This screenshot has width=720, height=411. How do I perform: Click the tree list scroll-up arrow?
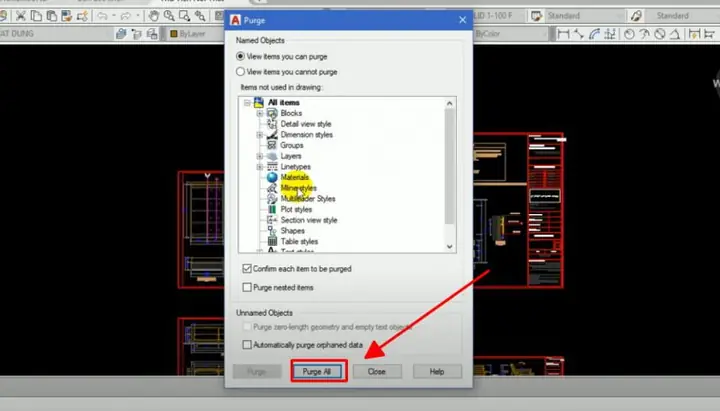coord(450,103)
